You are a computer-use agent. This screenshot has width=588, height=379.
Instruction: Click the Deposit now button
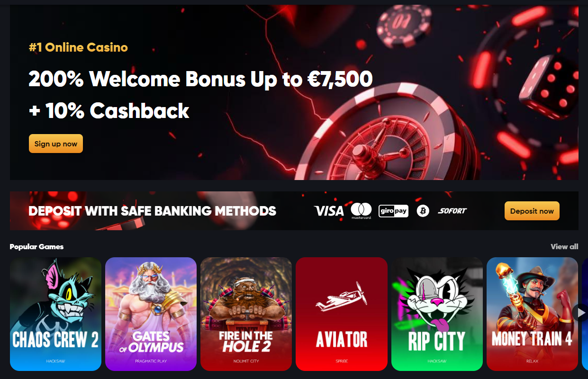(532, 211)
